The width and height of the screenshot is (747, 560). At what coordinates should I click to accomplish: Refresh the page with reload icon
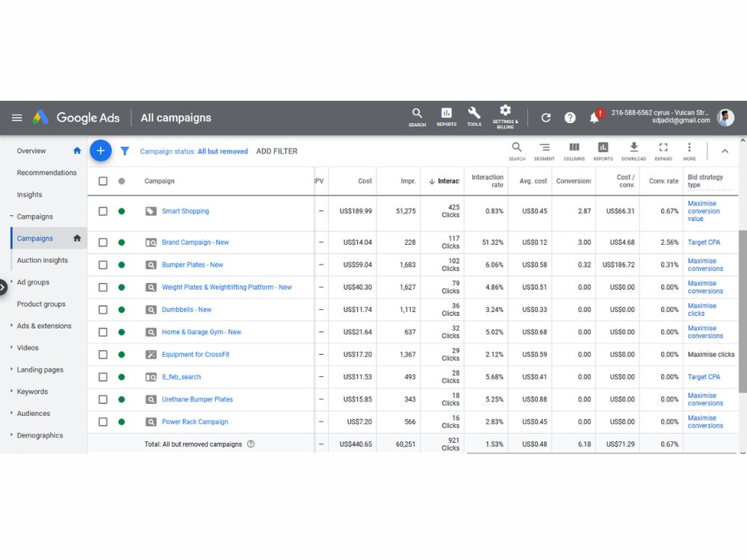point(546,118)
